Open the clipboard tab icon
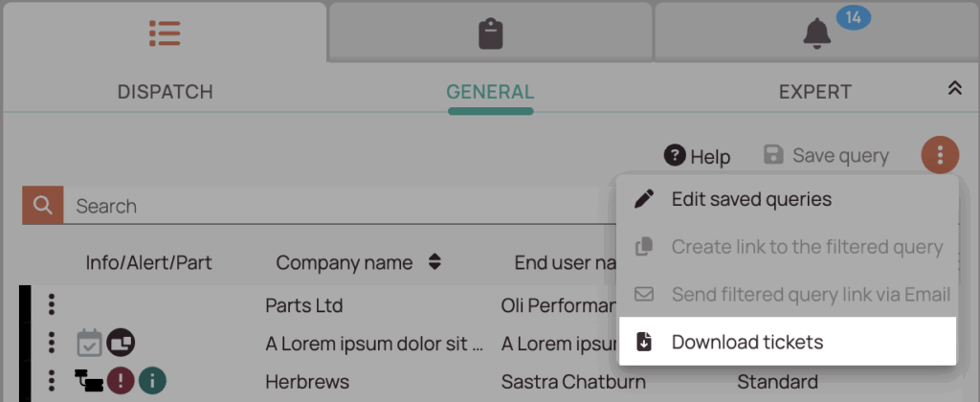Image resolution: width=980 pixels, height=402 pixels. pos(491,33)
